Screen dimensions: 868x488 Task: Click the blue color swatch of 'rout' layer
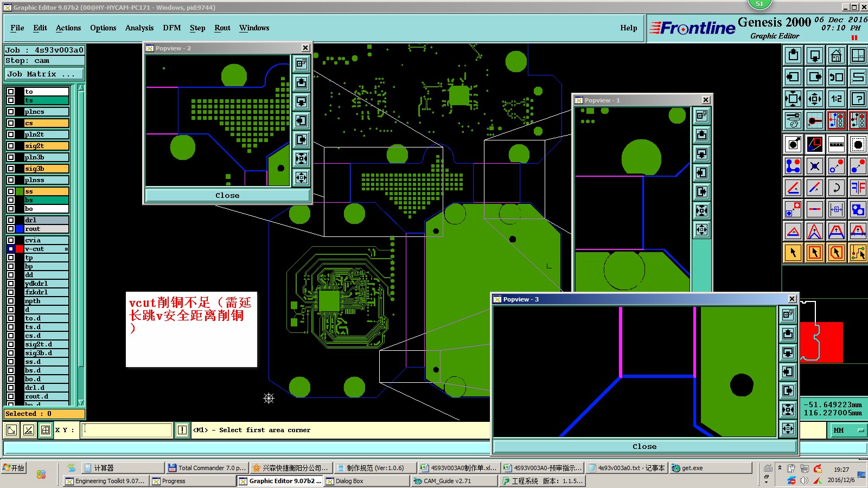click(x=20, y=229)
